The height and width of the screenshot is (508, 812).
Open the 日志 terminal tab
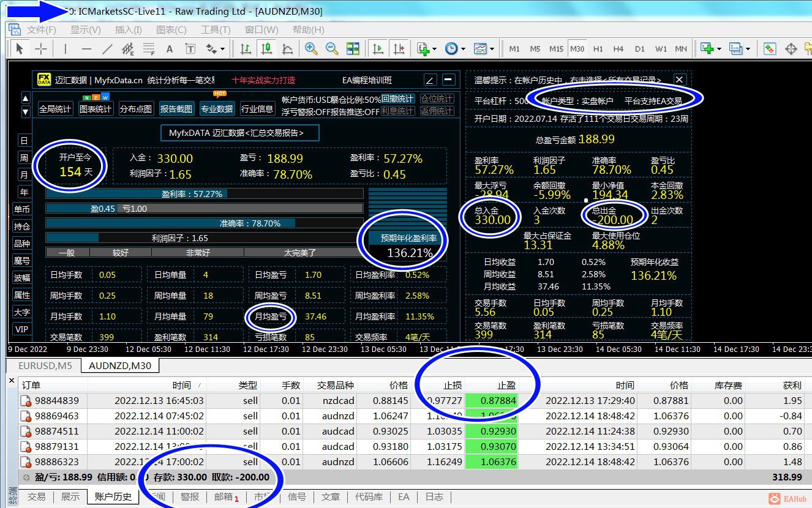pos(434,497)
